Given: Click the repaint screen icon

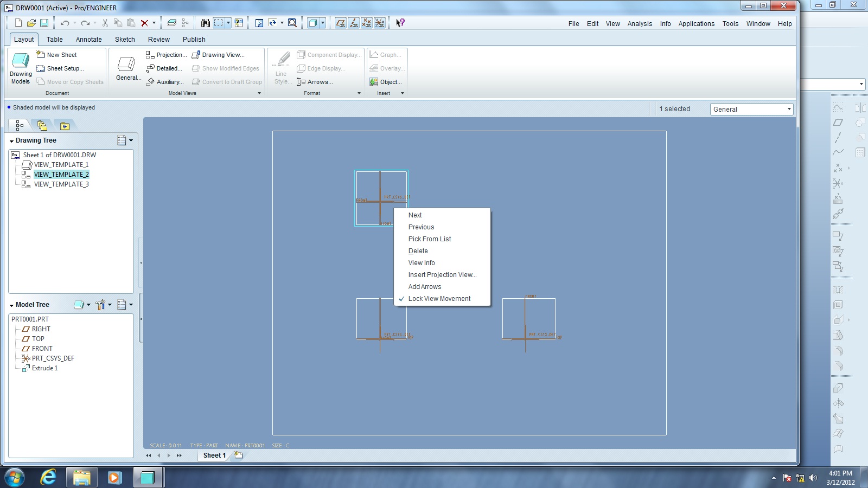Looking at the screenshot, I should coord(259,23).
